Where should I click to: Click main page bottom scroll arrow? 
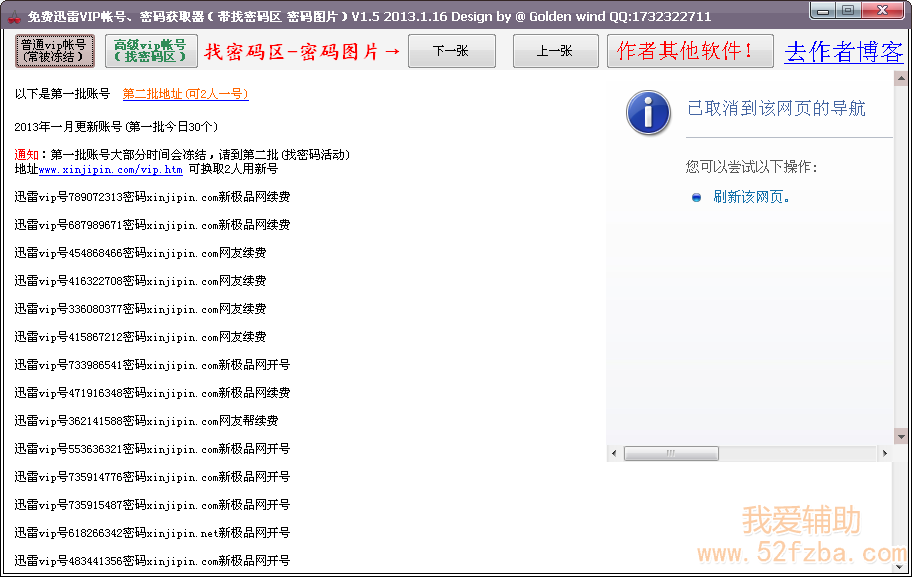901,567
